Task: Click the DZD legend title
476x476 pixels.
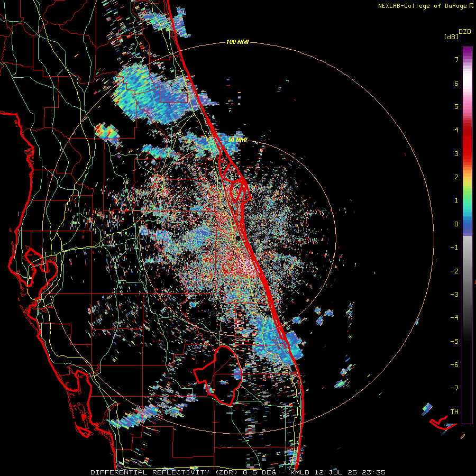Action: click(465, 32)
